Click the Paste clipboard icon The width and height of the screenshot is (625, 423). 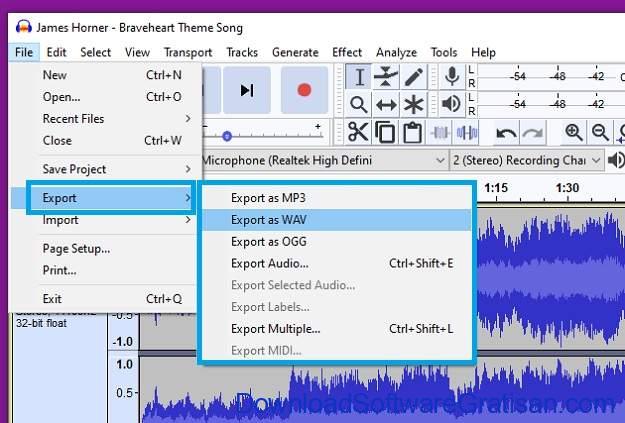[x=412, y=132]
